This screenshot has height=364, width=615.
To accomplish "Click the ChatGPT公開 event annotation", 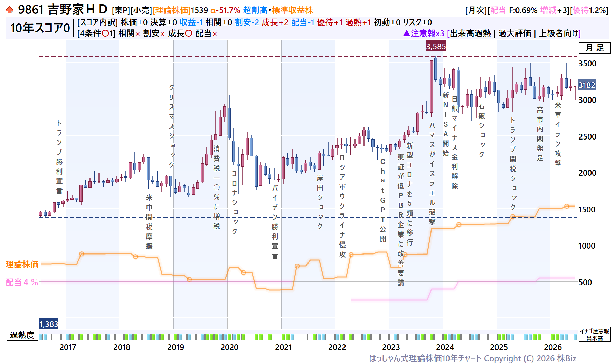I will (383, 200).
